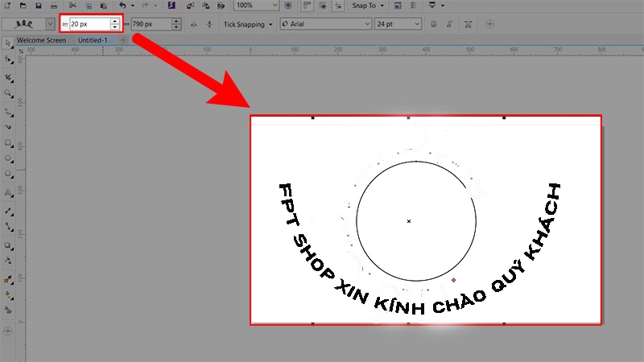Click the Full-screen preview icon

point(288,6)
